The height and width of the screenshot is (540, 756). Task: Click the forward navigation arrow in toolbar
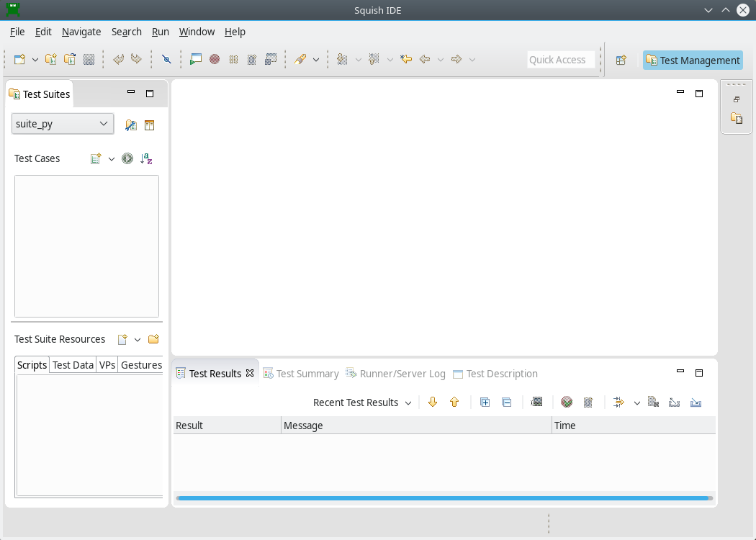coord(456,59)
